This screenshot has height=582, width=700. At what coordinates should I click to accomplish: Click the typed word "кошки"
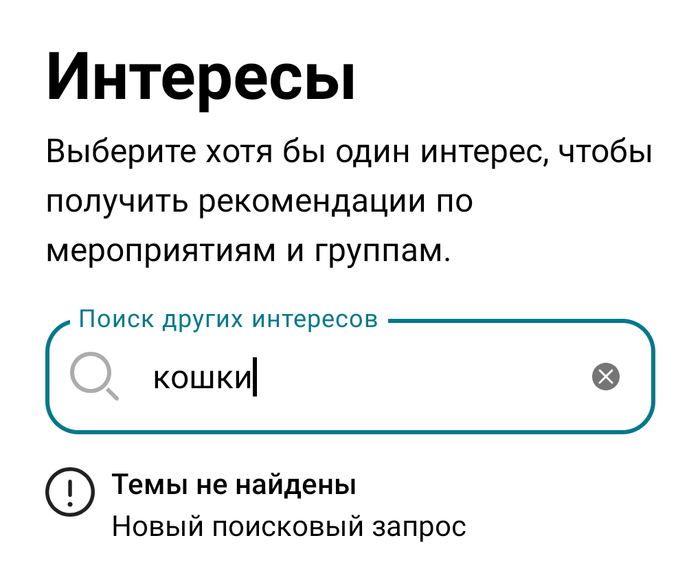[200, 378]
